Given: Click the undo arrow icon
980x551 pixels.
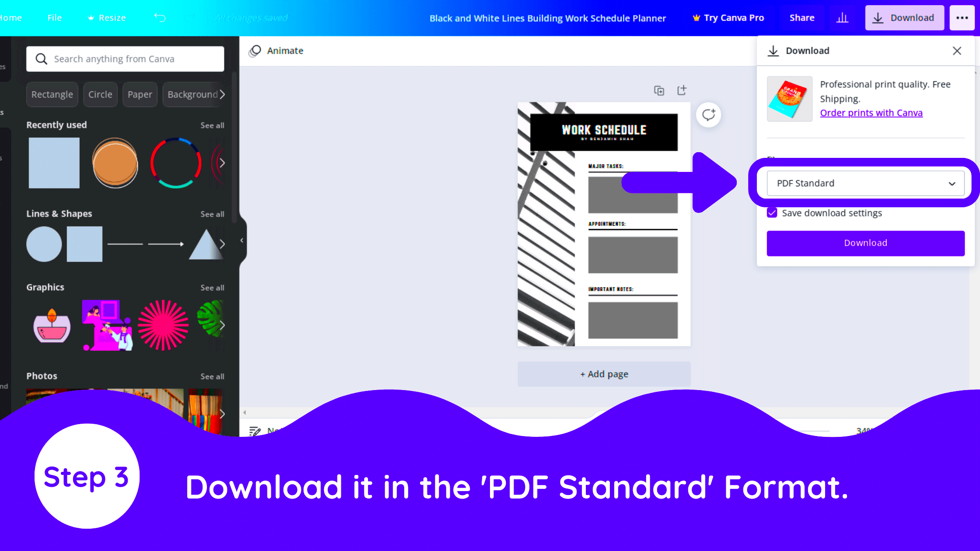Looking at the screenshot, I should click(x=160, y=17).
